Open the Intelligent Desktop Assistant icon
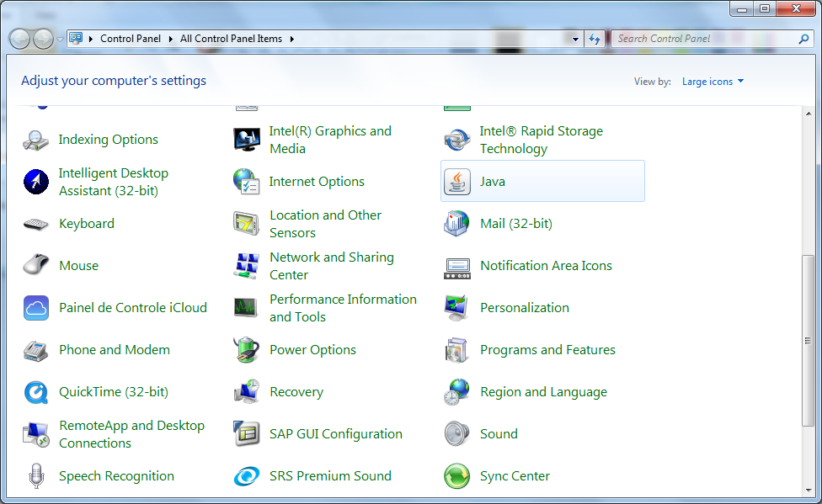This screenshot has width=822, height=504. click(x=36, y=182)
